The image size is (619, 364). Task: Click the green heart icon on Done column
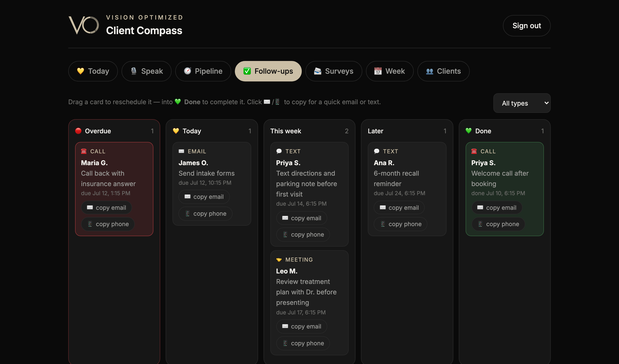click(468, 131)
